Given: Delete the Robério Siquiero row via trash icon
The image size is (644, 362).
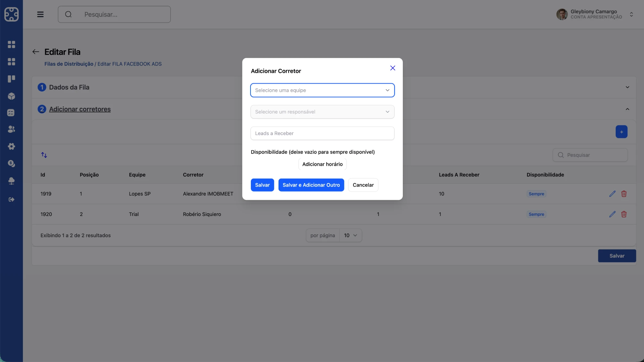Looking at the screenshot, I should (x=624, y=214).
